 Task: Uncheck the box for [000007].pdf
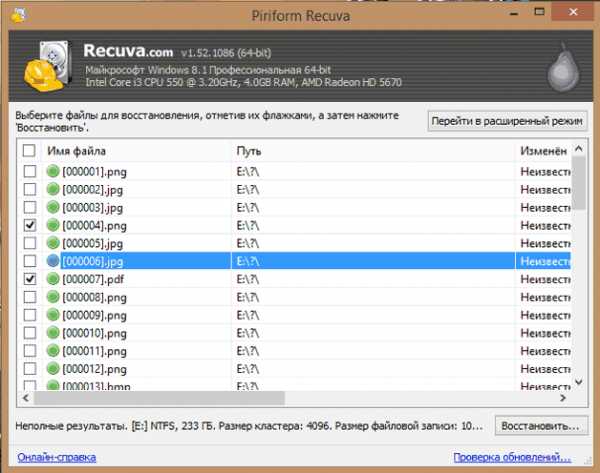click(x=30, y=279)
